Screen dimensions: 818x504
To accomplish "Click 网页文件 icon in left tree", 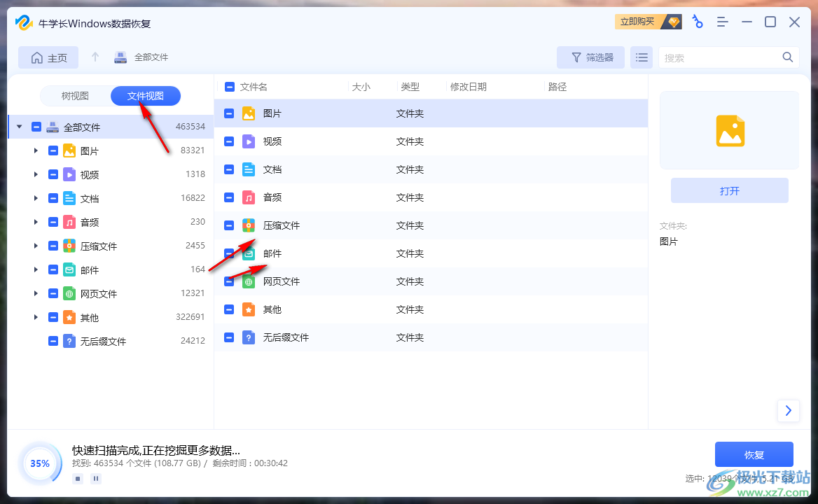I will click(69, 293).
